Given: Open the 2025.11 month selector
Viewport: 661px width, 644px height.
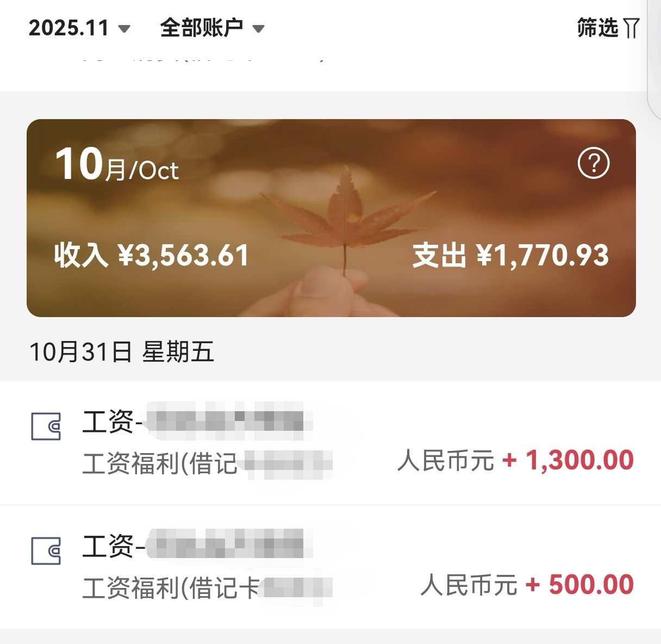Looking at the screenshot, I should tap(69, 28).
